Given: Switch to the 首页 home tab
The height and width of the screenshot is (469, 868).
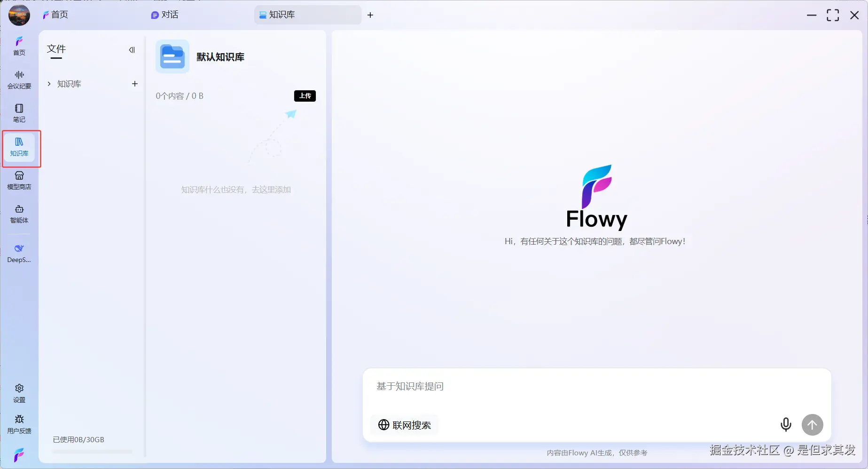Looking at the screenshot, I should tap(55, 15).
